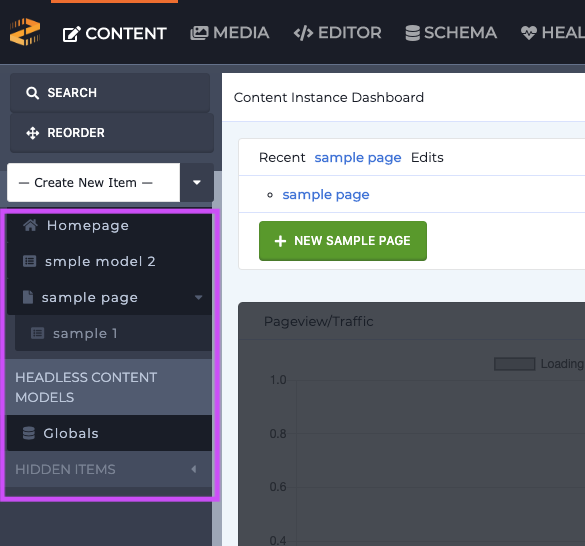Click the sample 1 list icon
585x546 pixels.
pyautogui.click(x=37, y=333)
